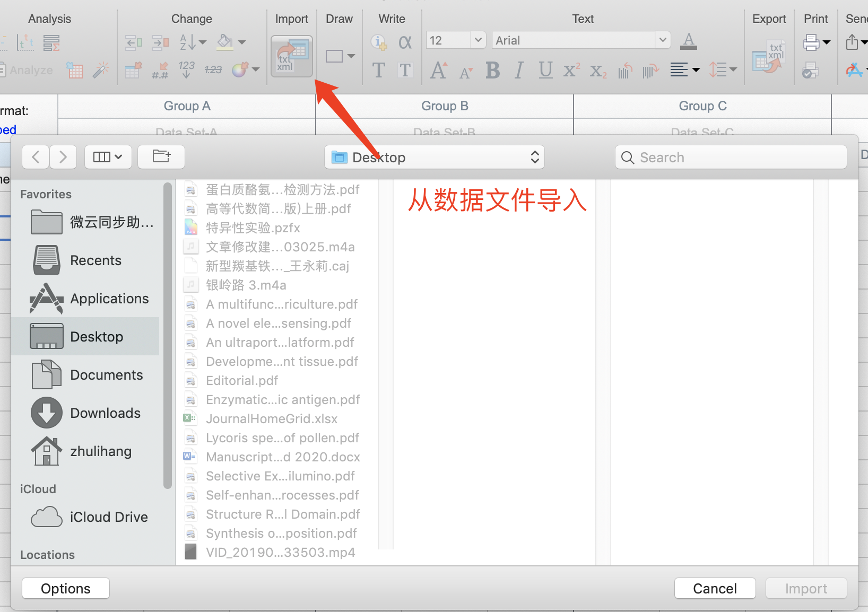Increase font size with the larger A icon
Image resolution: width=868 pixels, height=612 pixels.
[439, 70]
